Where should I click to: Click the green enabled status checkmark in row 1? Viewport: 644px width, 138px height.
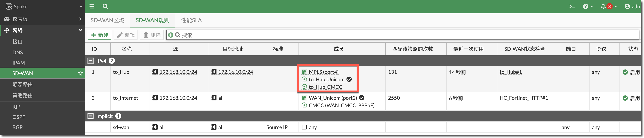click(x=625, y=72)
